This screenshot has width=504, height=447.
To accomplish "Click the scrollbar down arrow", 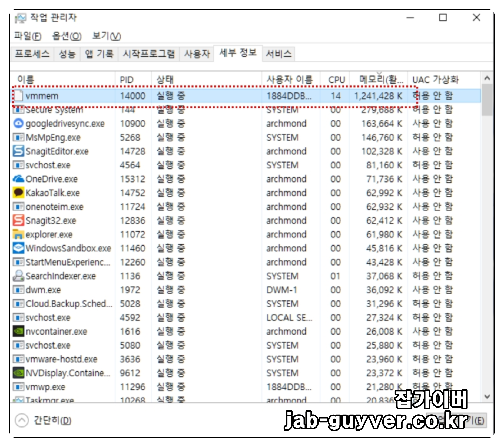I will [487, 397].
